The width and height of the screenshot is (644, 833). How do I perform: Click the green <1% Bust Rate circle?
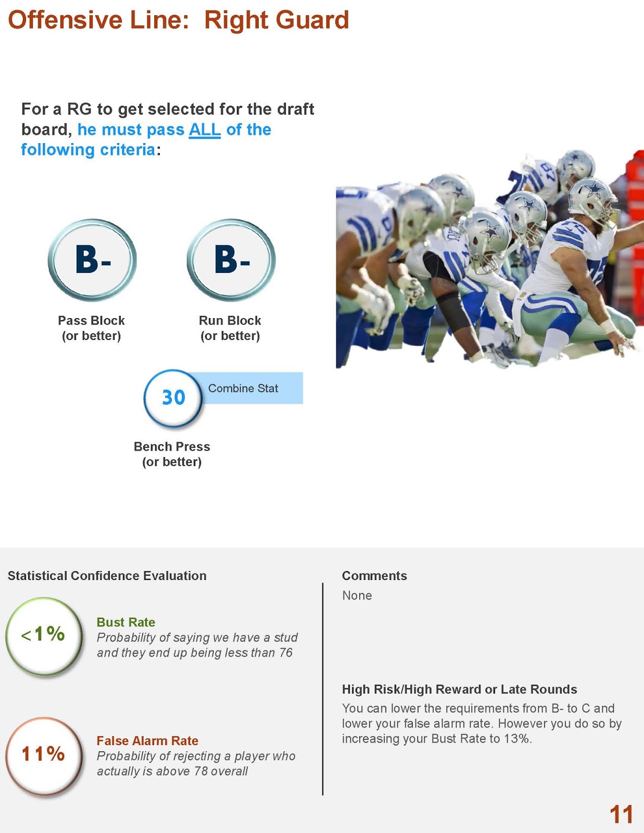(x=44, y=635)
